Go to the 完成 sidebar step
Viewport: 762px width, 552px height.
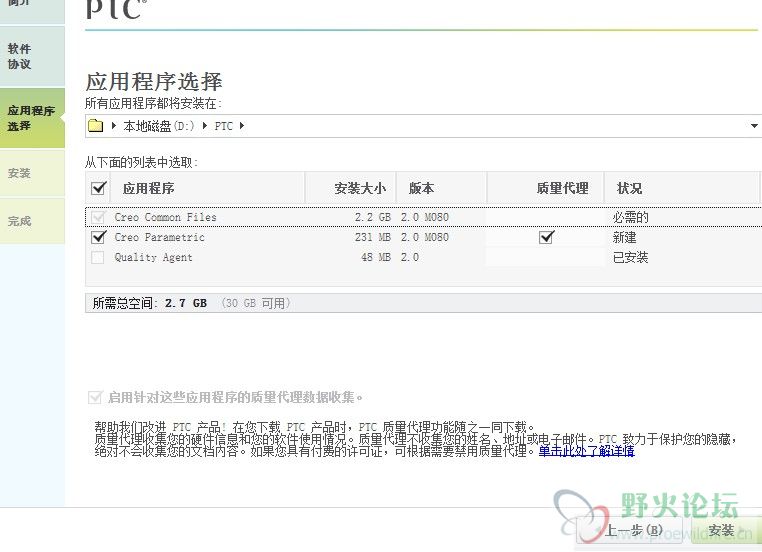[32, 221]
